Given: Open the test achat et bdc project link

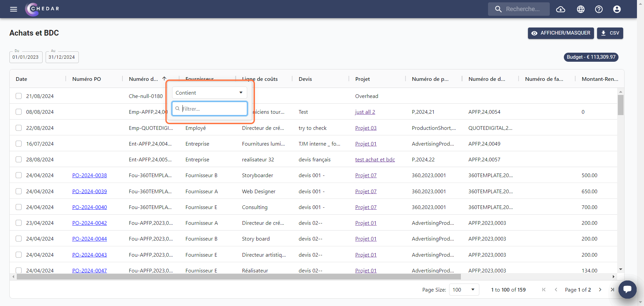Looking at the screenshot, I should tap(375, 159).
